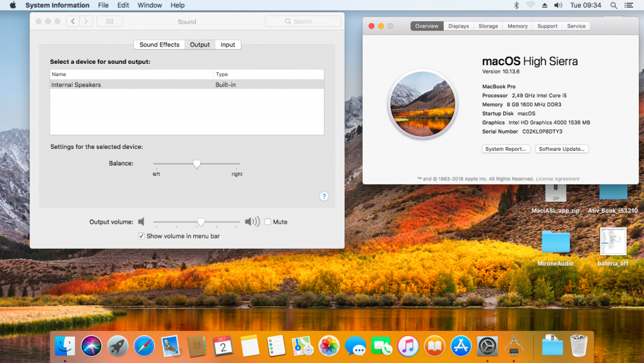Open the License Agreement link
This screenshot has width=644, height=363.
[557, 179]
